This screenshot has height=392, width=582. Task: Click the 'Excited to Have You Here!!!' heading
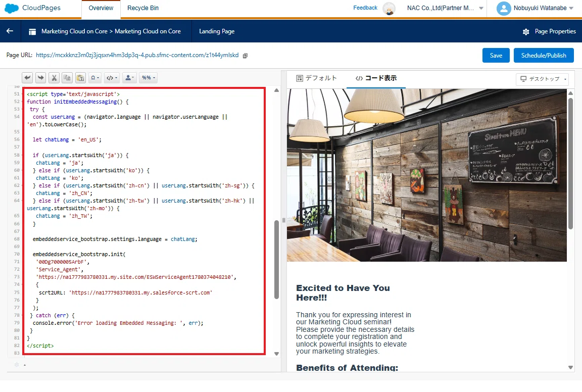pyautogui.click(x=343, y=293)
